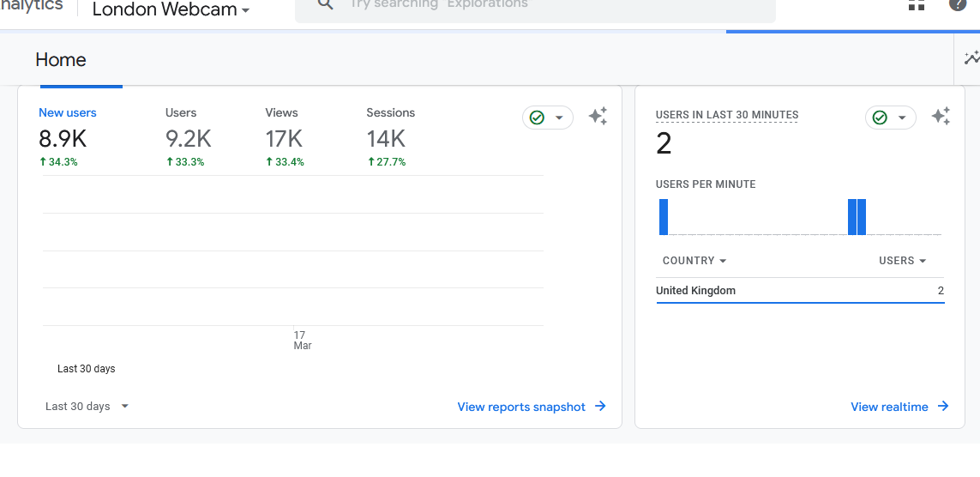Open the insights sparkline icon beside Home

(x=971, y=58)
